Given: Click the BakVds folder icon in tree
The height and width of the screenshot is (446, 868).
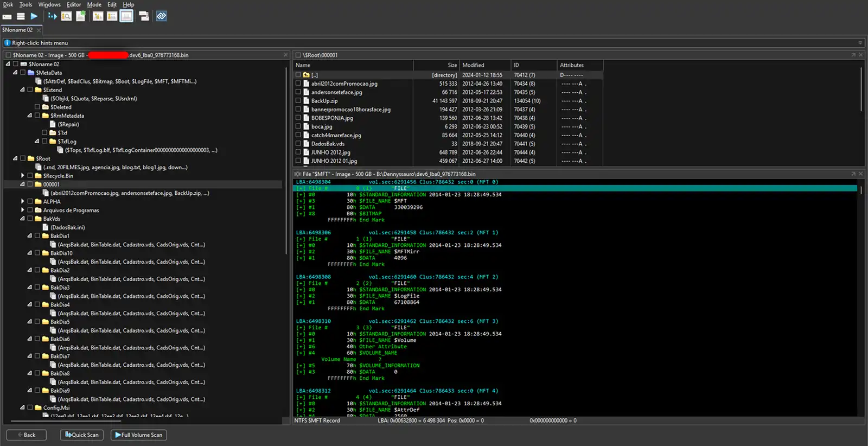Looking at the screenshot, I should tap(38, 219).
